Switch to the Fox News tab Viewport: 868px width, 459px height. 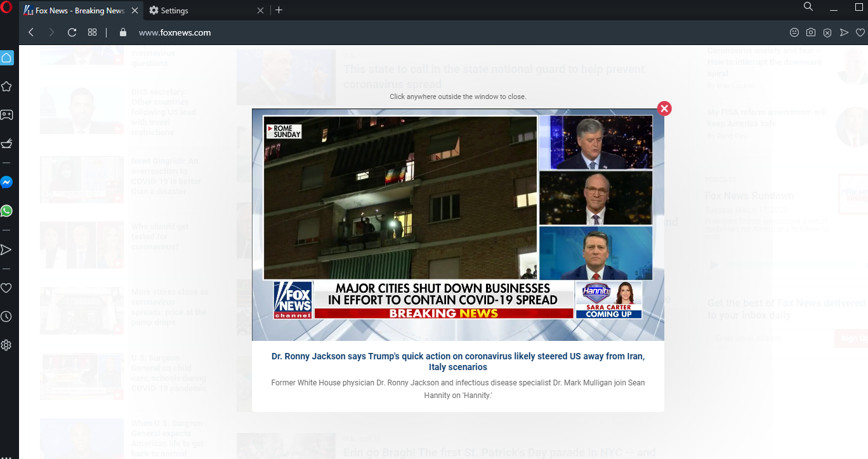click(81, 11)
